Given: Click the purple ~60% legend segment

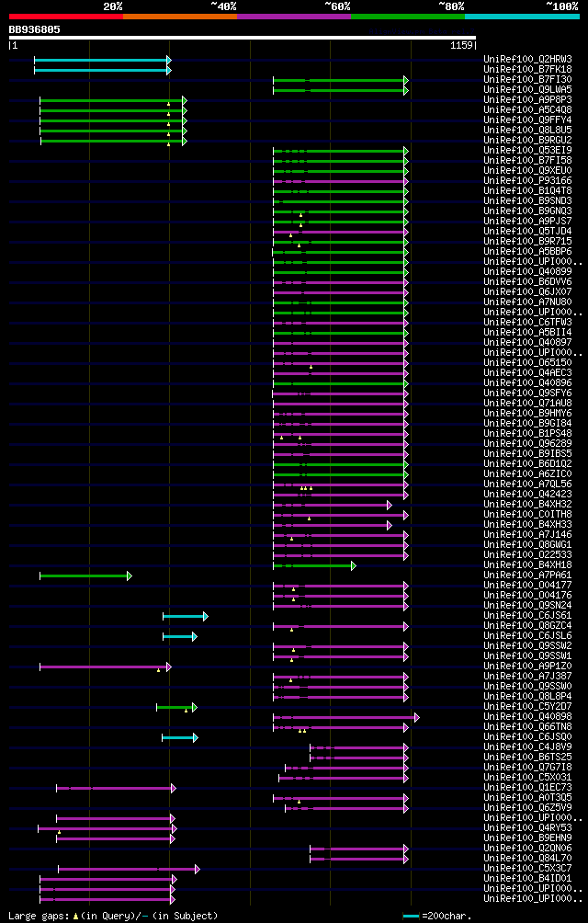Looking at the screenshot, I should coord(294,17).
